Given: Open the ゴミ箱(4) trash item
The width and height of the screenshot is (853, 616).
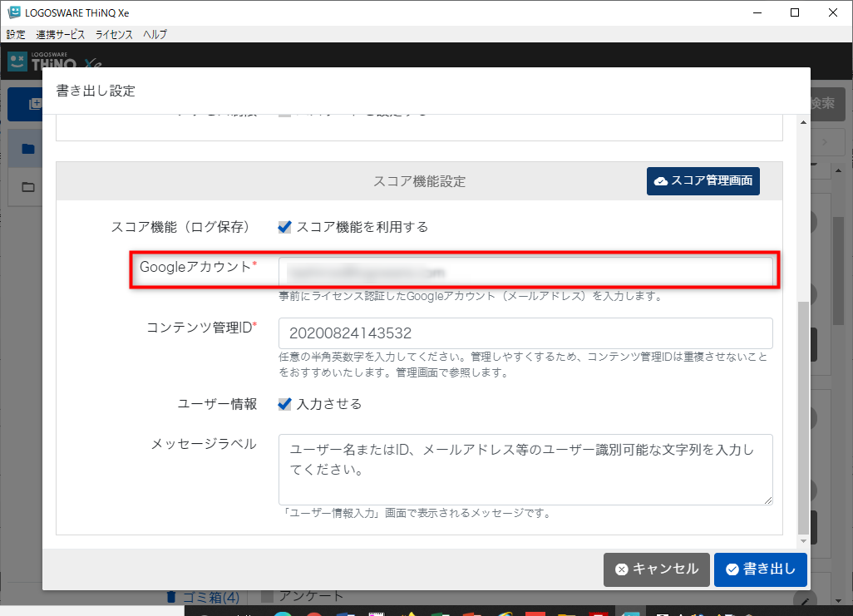Looking at the screenshot, I should (x=204, y=598).
